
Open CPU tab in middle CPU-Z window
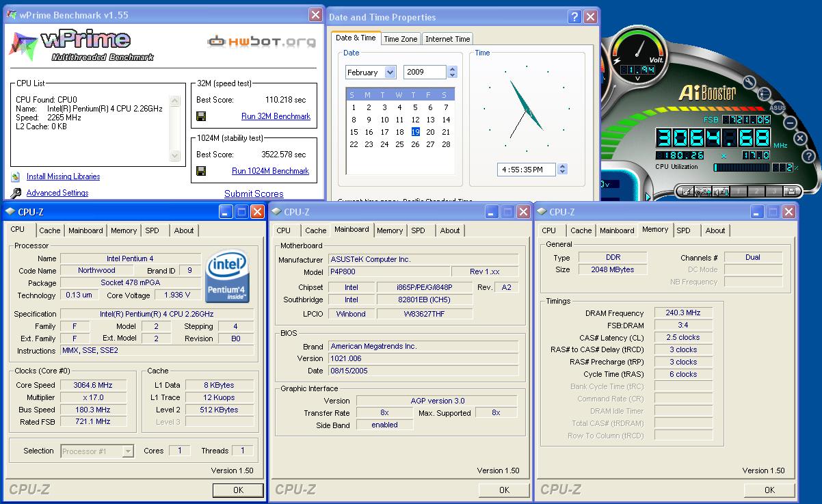284,230
